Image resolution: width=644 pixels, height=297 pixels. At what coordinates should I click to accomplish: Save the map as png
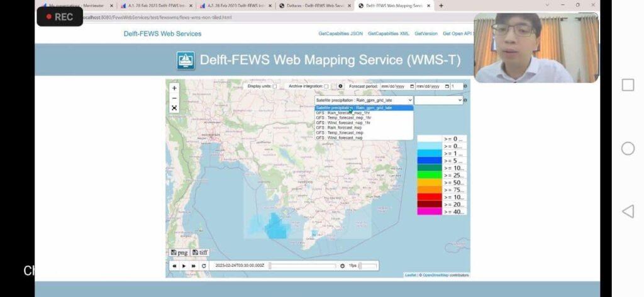point(179,252)
